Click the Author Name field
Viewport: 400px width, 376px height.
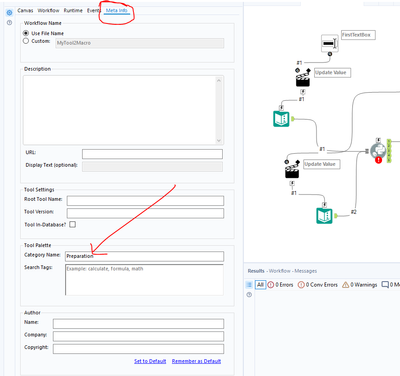click(x=138, y=324)
